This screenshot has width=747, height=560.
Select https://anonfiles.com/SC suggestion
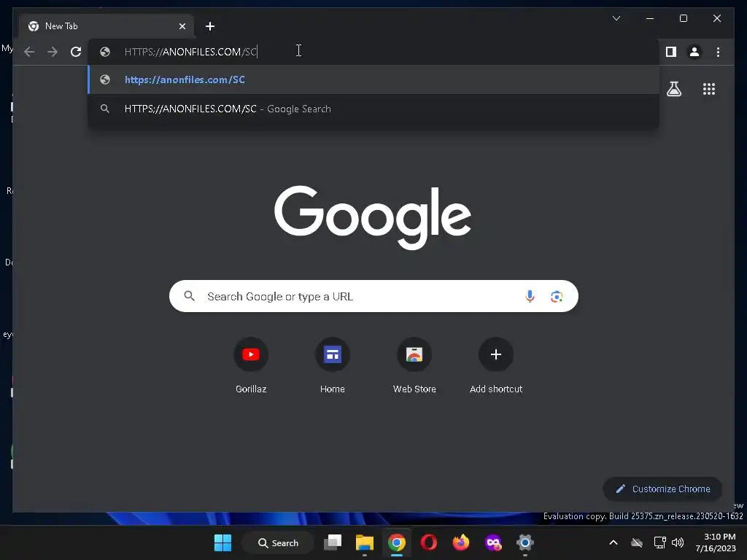[373, 79]
